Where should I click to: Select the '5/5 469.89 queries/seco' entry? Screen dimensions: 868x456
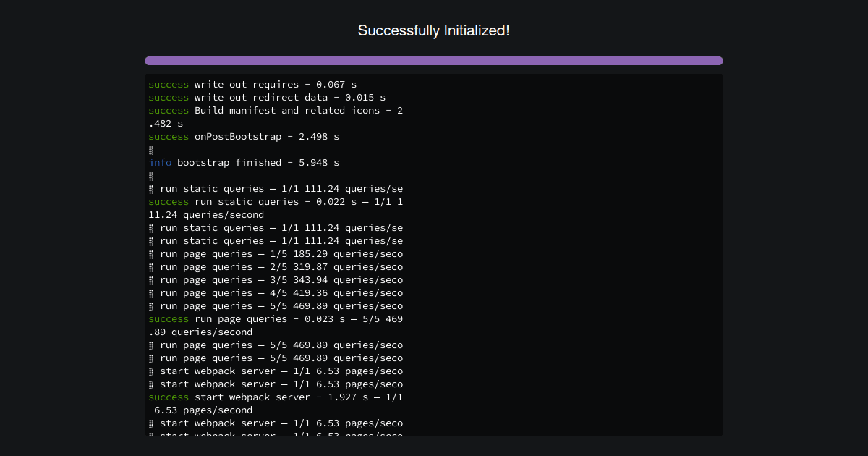tap(278, 305)
